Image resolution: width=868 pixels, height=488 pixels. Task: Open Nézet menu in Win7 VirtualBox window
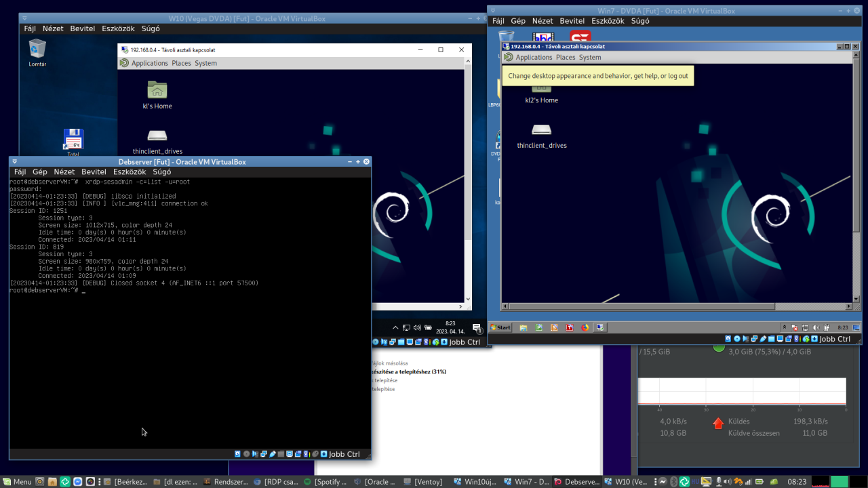(x=542, y=21)
